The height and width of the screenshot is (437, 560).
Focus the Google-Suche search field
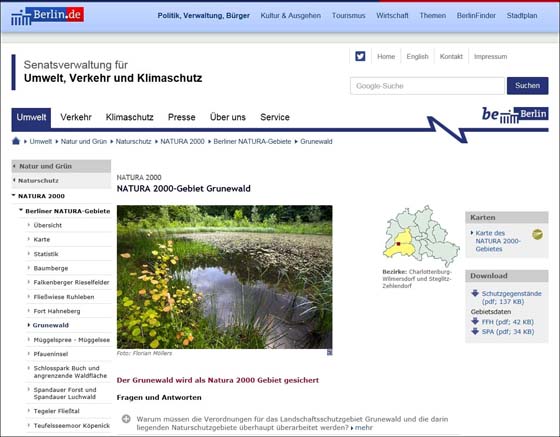pyautogui.click(x=428, y=86)
